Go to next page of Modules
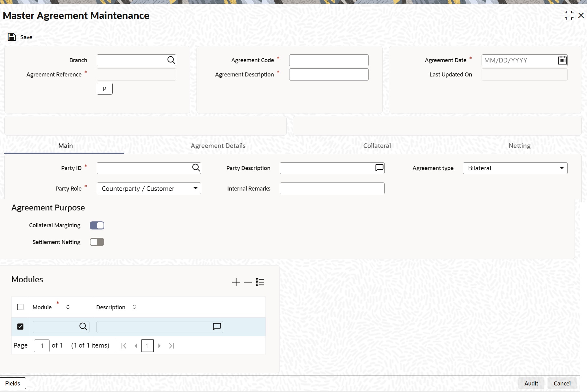The width and height of the screenshot is (587, 392). (159, 346)
